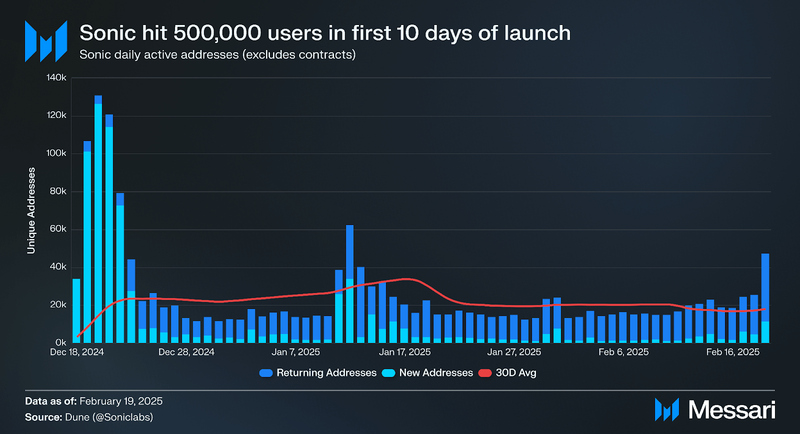
Task: Click the New Addresses legend swatch
Action: pyautogui.click(x=389, y=373)
